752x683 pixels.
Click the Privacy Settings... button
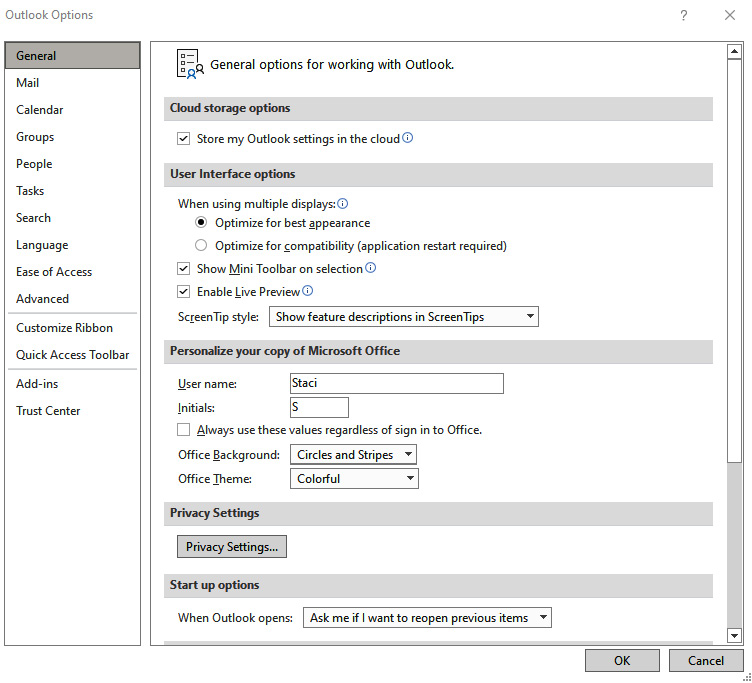pos(232,546)
